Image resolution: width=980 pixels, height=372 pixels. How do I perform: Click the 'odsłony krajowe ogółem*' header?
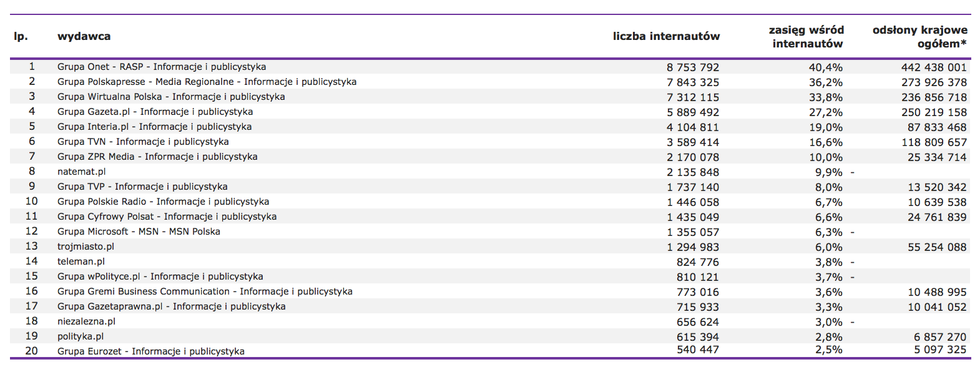[919, 37]
